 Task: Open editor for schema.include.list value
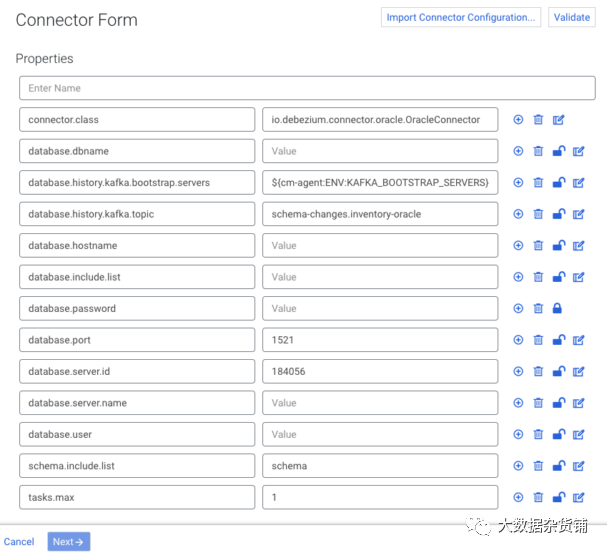578,466
